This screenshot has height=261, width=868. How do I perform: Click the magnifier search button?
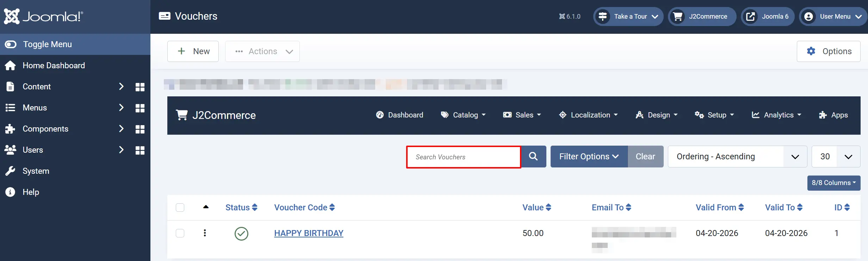[x=533, y=157]
